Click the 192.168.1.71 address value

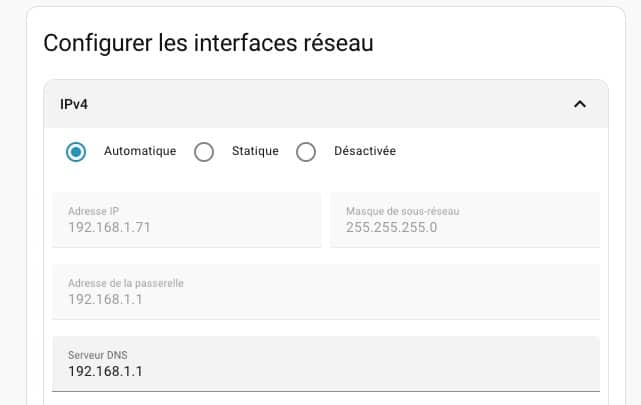[x=109, y=227]
